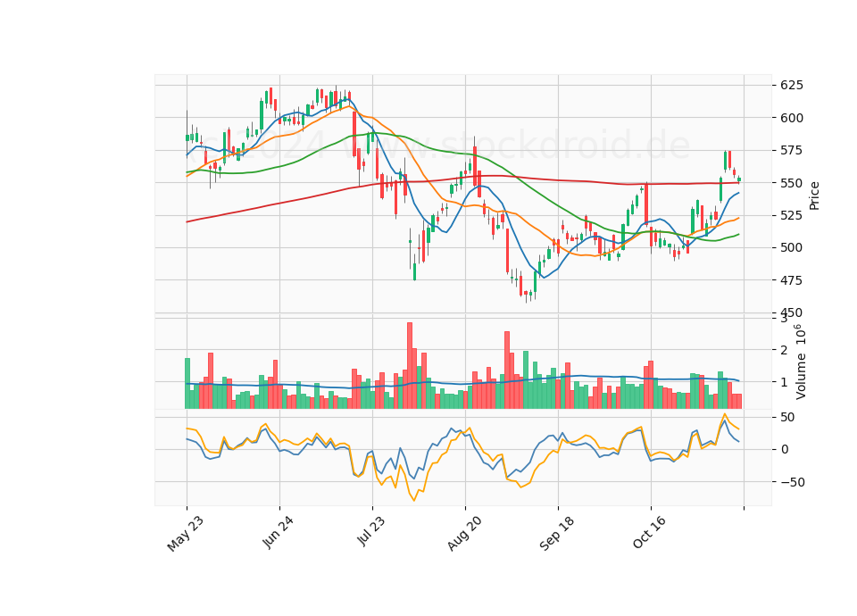Click the volume axis value 1
857x616 pixels.
784,383
